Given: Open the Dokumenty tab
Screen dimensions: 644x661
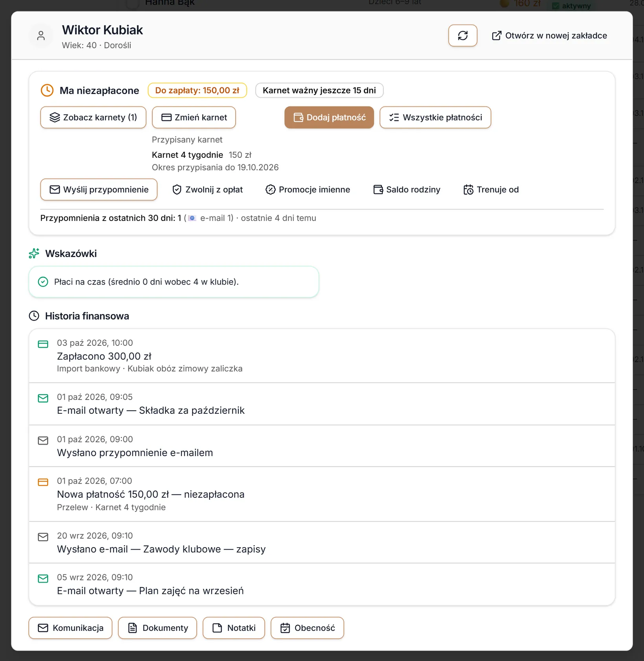Looking at the screenshot, I should [x=157, y=628].
